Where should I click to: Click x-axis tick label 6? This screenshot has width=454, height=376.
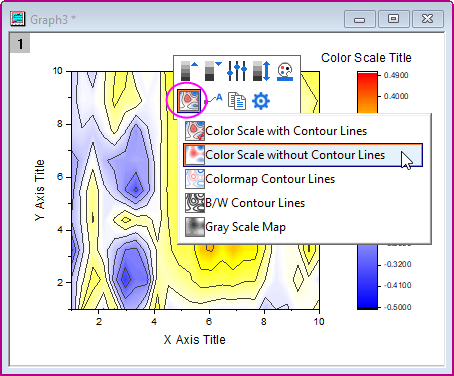(209, 321)
